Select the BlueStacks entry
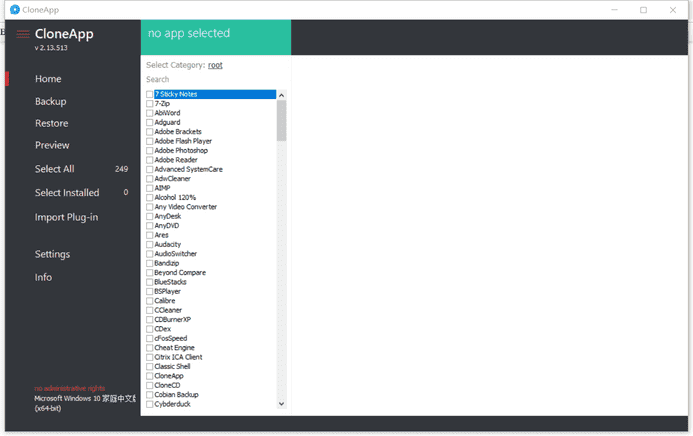The width and height of the screenshot is (693, 436). [170, 282]
